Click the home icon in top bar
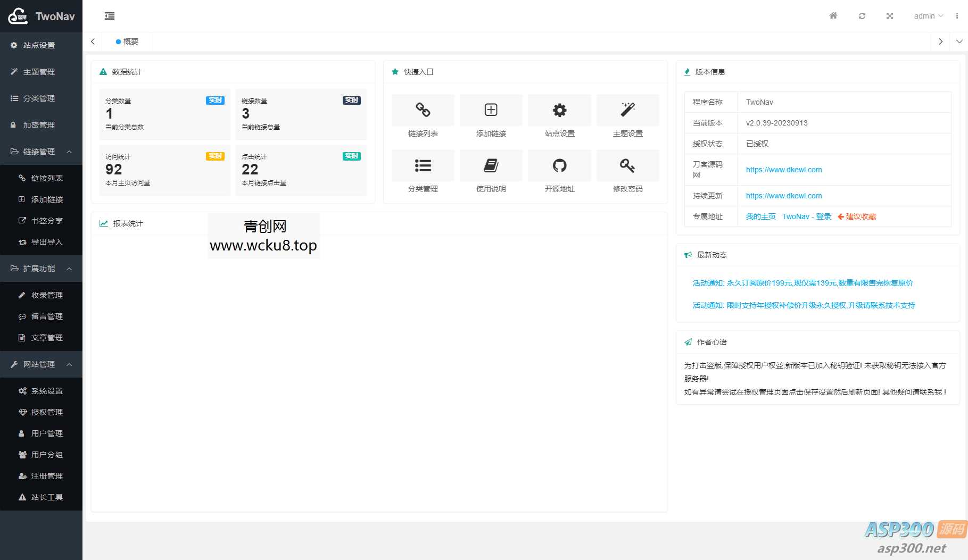This screenshot has height=560, width=968. (833, 16)
